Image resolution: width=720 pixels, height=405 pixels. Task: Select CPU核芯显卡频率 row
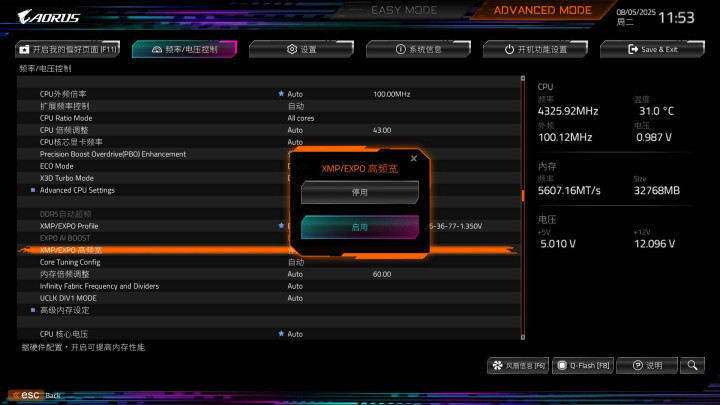[269, 142]
